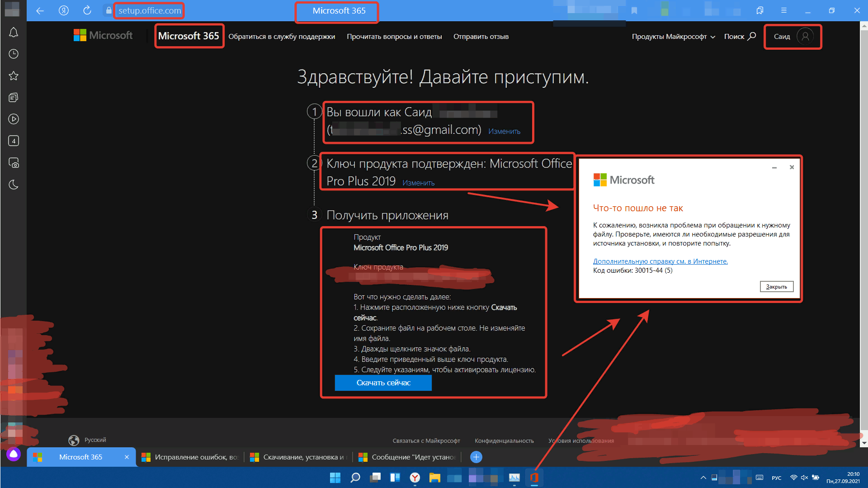Open clock showing 20:10 27.09.2021
Viewport: 868px width, 488px height.
843,478
